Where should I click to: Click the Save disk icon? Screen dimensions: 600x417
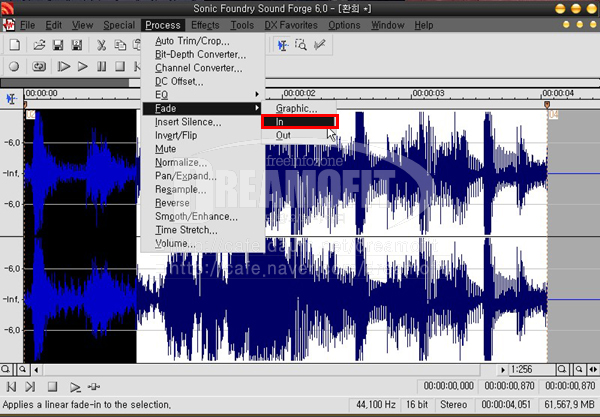[58, 45]
